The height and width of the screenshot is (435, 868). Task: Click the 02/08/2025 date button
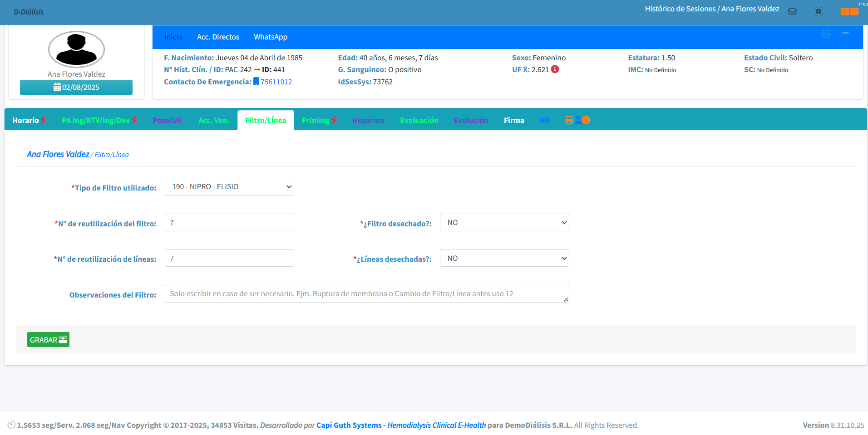click(76, 88)
